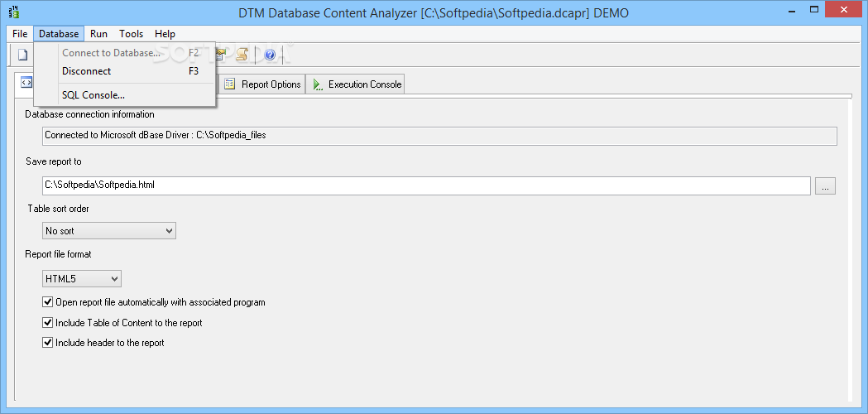Toggle Include header to the report checkbox
868x414 pixels.
pyautogui.click(x=48, y=343)
